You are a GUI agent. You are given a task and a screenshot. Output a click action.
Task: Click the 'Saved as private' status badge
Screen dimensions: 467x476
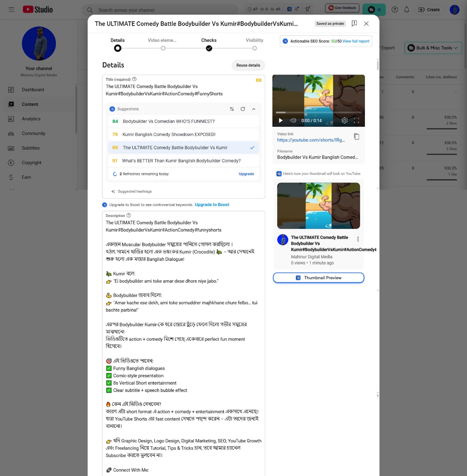(330, 24)
